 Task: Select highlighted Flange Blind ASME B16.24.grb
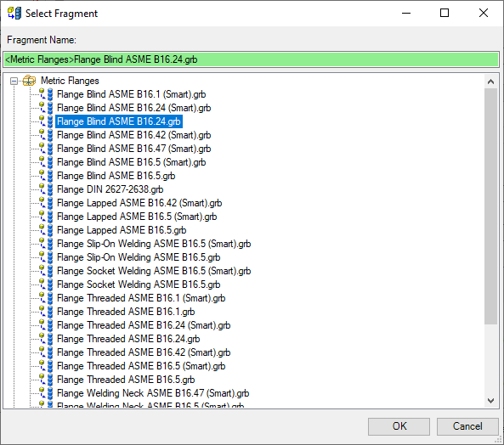point(119,121)
